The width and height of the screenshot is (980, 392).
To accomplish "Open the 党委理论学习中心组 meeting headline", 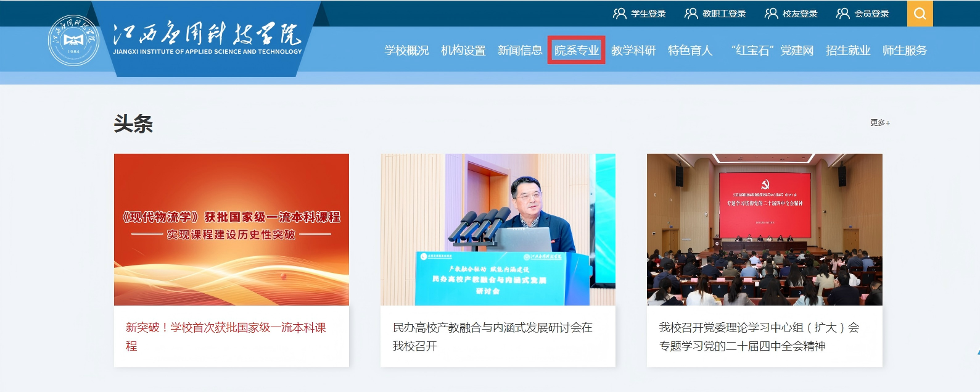I will coord(759,336).
